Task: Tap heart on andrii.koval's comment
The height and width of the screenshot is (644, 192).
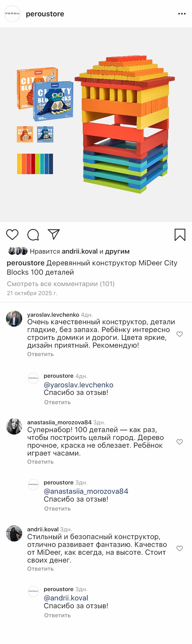Action: [x=179, y=548]
